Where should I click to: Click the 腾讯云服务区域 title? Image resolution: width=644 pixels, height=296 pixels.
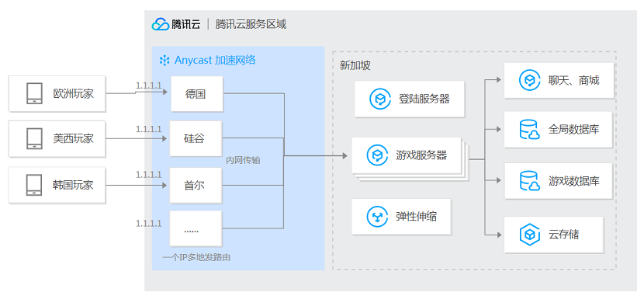[x=251, y=25]
